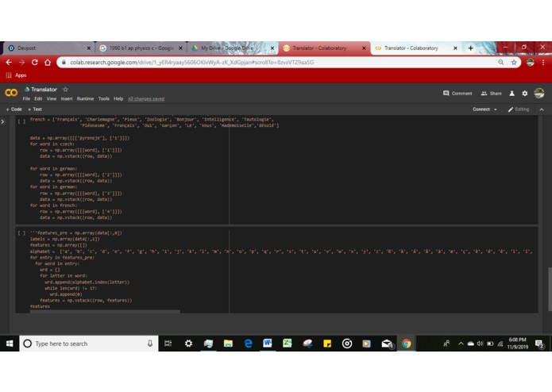Star the Translator notebook
The height and width of the screenshot is (392, 552).
pos(65,90)
